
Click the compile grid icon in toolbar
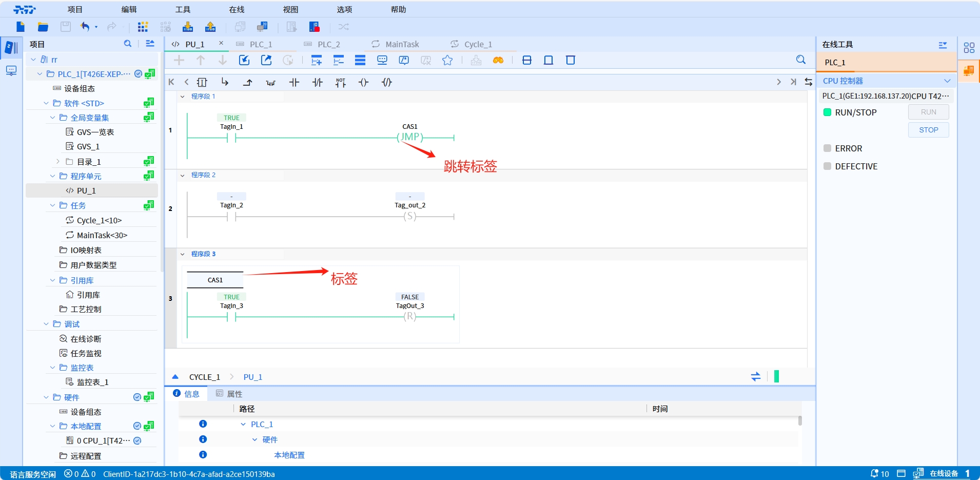tap(143, 27)
